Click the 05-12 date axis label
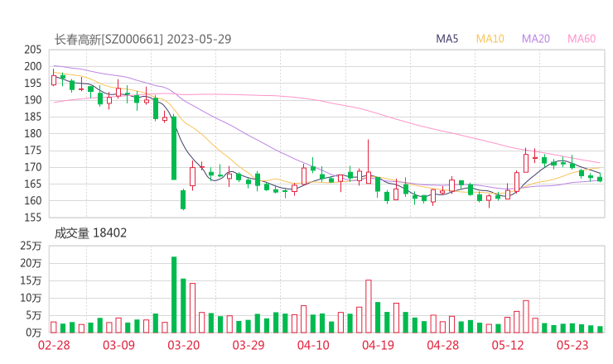This screenshot has height=364, width=613. click(508, 345)
